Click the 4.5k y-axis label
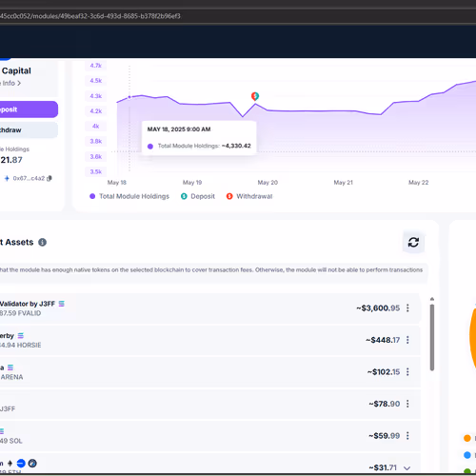This screenshot has width=476, height=476. [96, 81]
